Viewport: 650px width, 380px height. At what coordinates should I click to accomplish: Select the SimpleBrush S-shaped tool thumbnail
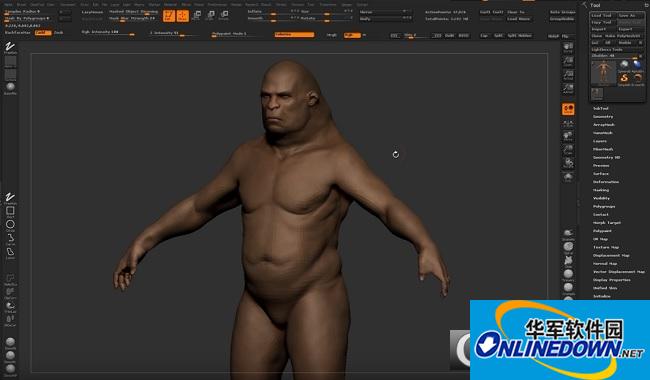[x=624, y=79]
